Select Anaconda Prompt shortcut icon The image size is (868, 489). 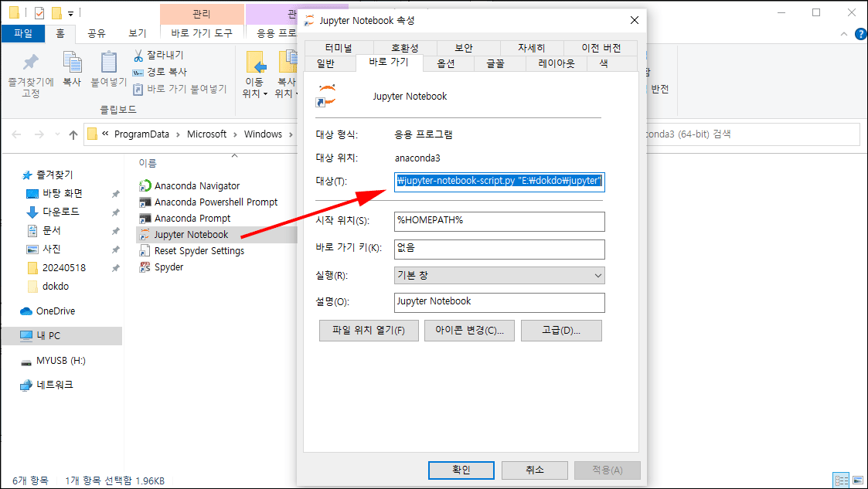tap(145, 218)
